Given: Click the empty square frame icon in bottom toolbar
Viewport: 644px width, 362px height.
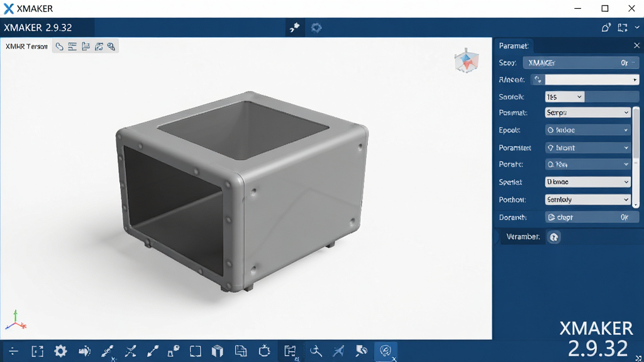Looking at the screenshot, I should coord(196,351).
